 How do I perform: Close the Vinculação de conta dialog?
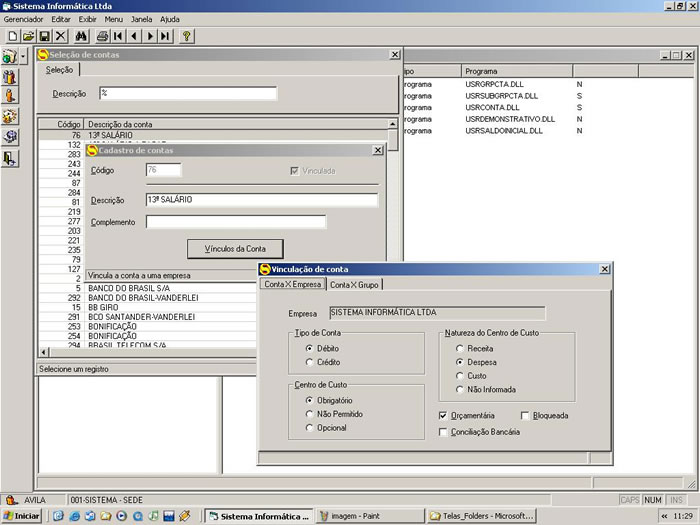[604, 269]
